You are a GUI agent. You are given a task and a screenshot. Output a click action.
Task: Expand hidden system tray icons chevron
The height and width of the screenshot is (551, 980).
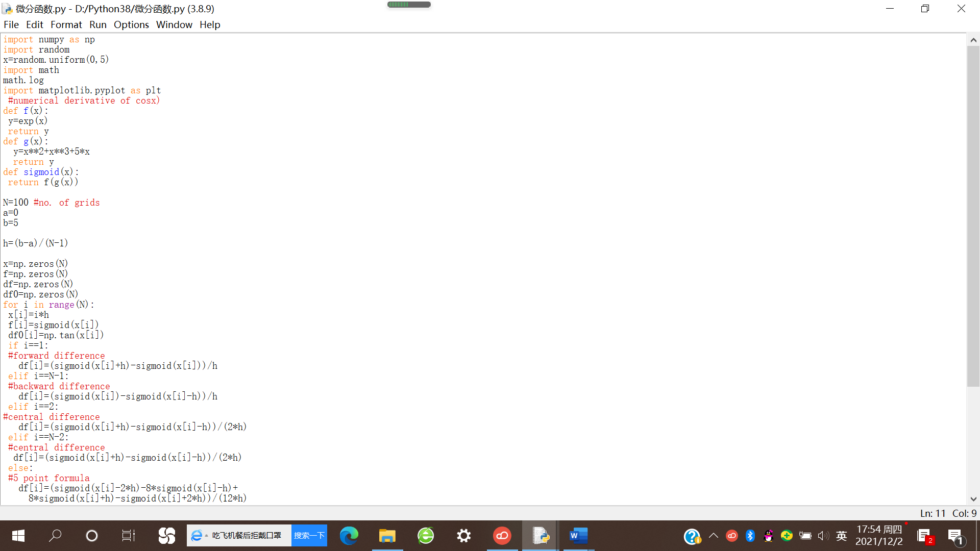[714, 536]
